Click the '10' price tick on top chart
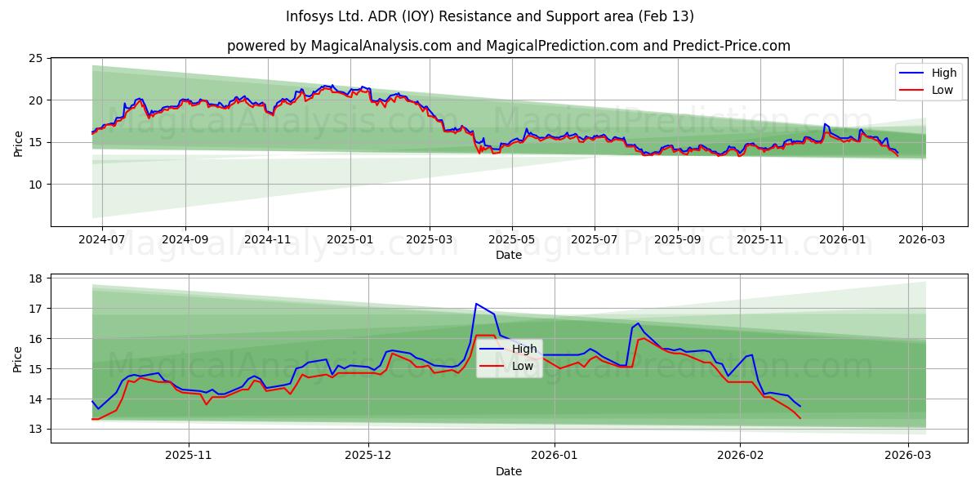The image size is (980, 490). (x=35, y=185)
